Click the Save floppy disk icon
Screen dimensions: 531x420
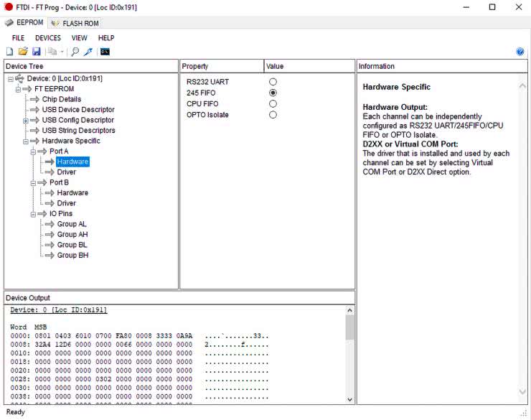(36, 52)
